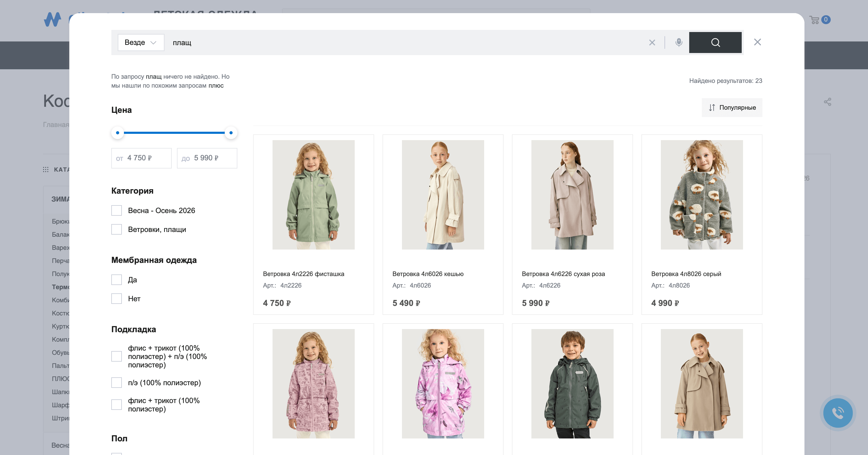The width and height of the screenshot is (868, 455).
Task: Click the article number 4л2226
Action: 291,285
